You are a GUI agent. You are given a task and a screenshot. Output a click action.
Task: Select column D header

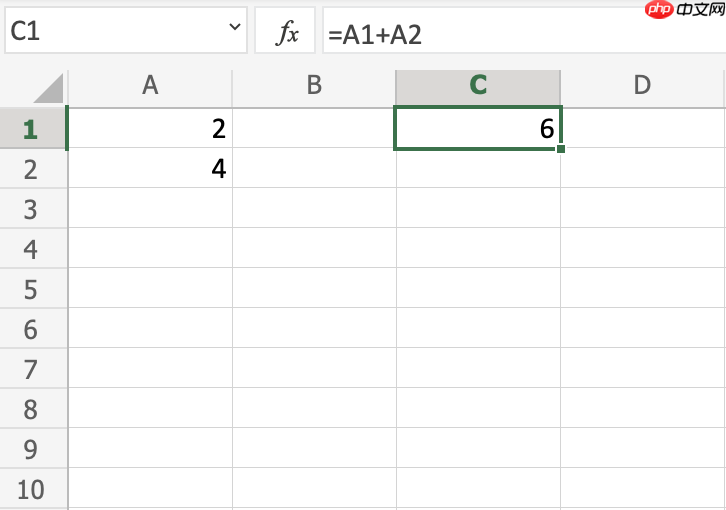642,86
